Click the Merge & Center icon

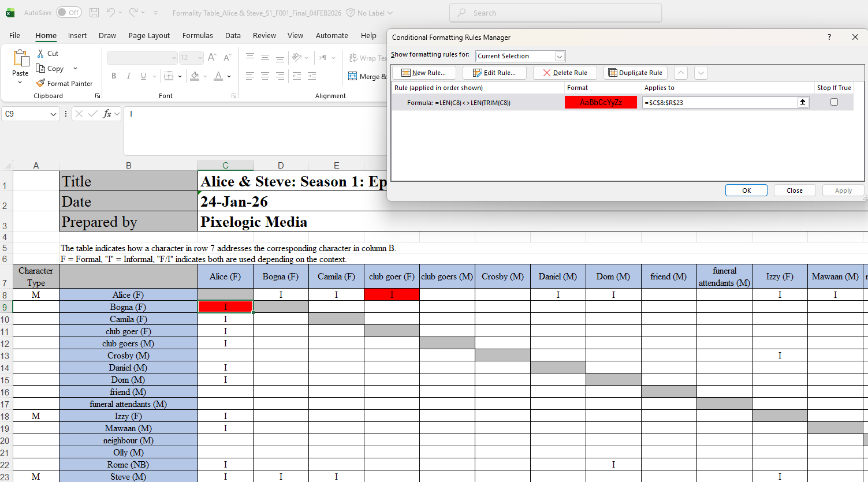click(x=353, y=76)
